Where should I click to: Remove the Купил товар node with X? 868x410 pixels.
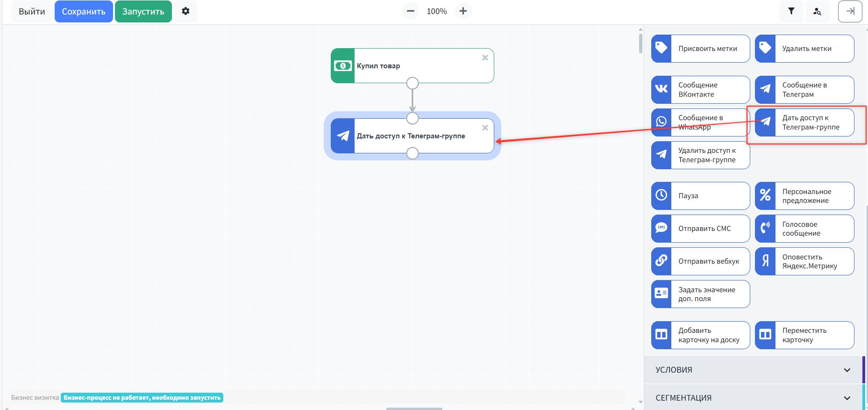coord(485,58)
